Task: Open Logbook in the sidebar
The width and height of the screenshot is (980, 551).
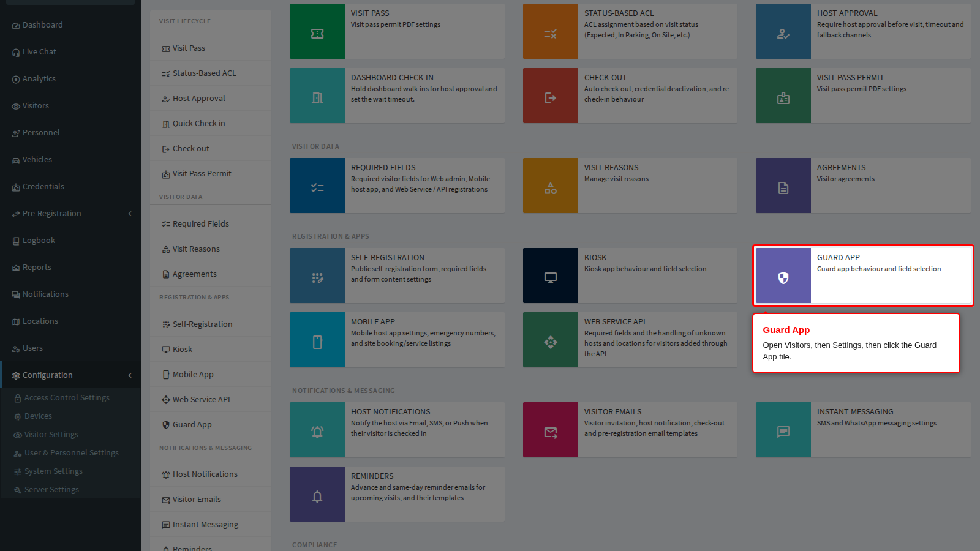Action: [70, 241]
